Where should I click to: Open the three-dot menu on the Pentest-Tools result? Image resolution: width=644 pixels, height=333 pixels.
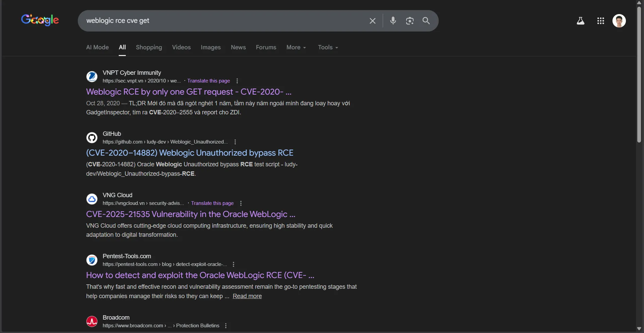pyautogui.click(x=233, y=264)
